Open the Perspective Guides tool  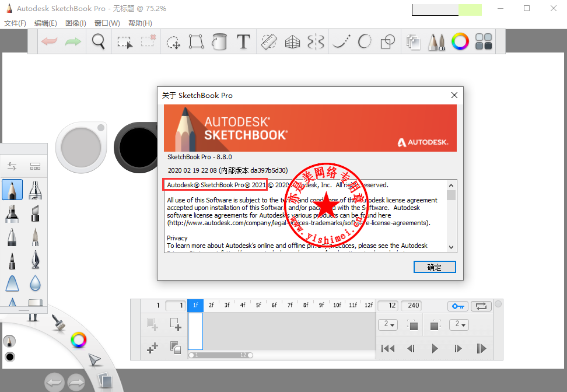292,41
